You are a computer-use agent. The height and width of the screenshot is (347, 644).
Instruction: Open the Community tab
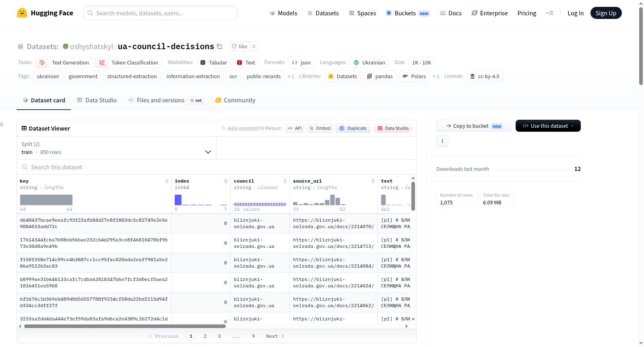click(235, 100)
